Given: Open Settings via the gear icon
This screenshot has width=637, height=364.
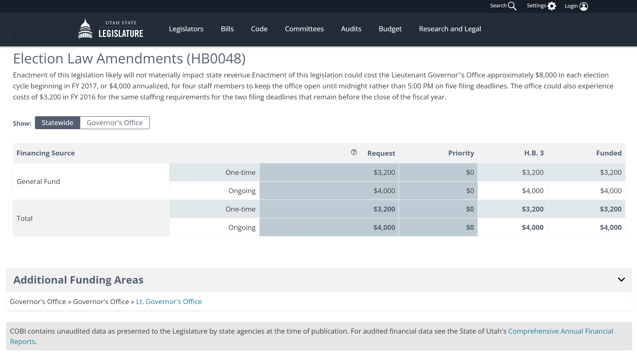Looking at the screenshot, I should [552, 6].
